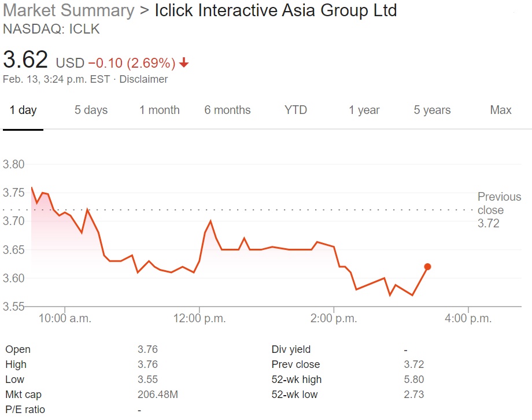Click the 52-wk high value 5.80

coord(414,380)
